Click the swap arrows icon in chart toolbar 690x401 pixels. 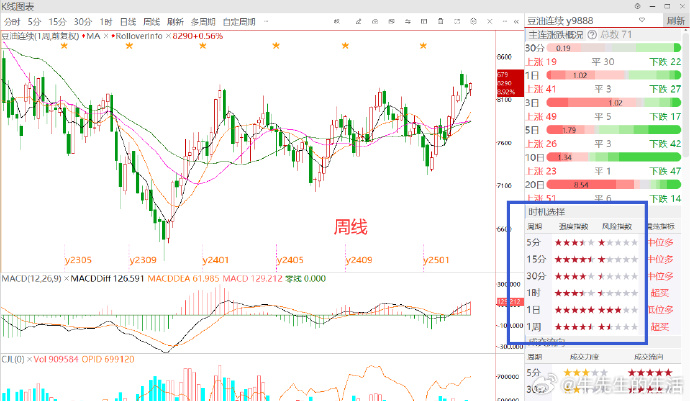pos(408,21)
